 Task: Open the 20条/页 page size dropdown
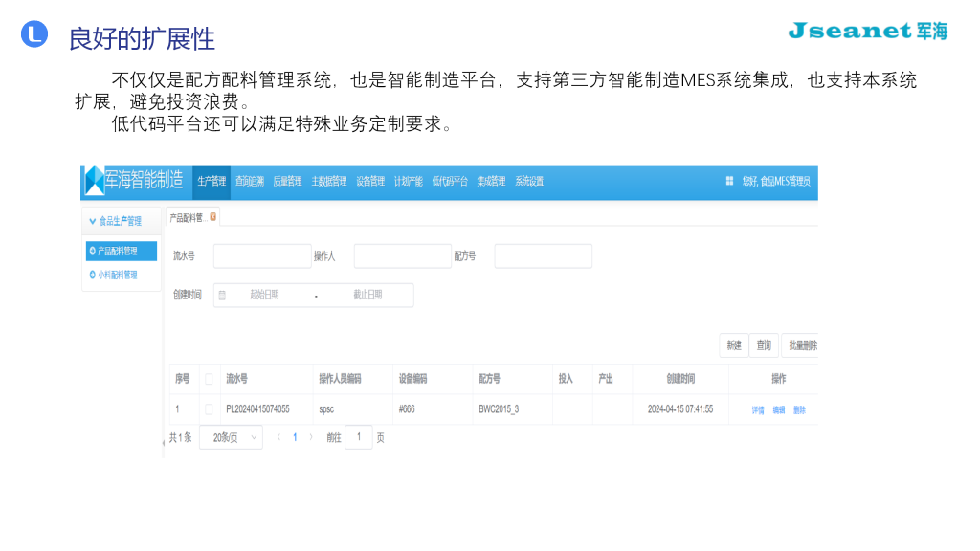[230, 436]
